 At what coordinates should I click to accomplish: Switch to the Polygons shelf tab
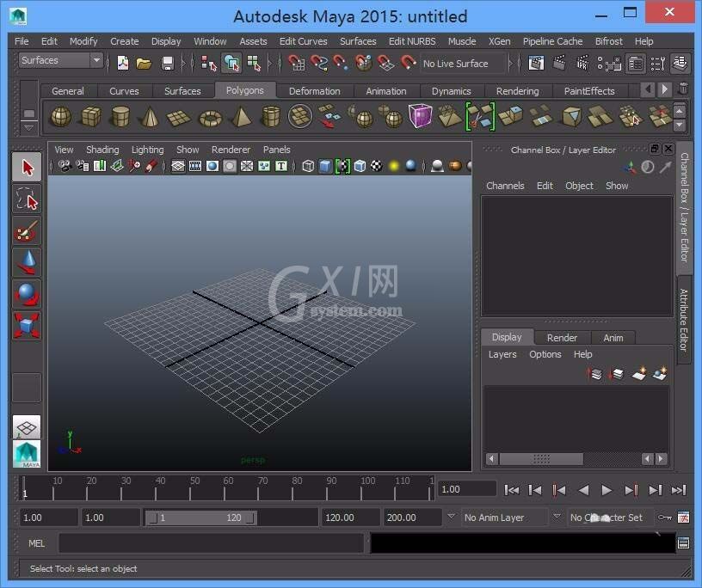(x=245, y=90)
